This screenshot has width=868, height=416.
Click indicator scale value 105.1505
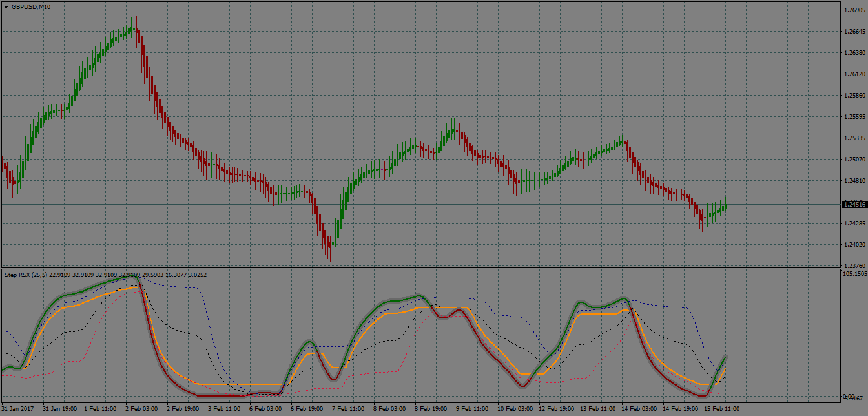point(855,274)
